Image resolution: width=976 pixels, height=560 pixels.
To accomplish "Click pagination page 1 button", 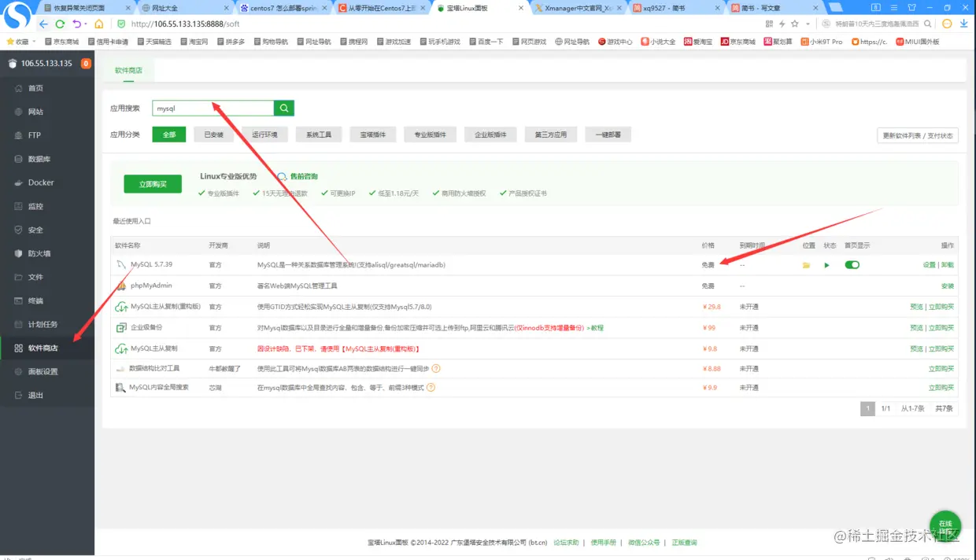I will [868, 408].
